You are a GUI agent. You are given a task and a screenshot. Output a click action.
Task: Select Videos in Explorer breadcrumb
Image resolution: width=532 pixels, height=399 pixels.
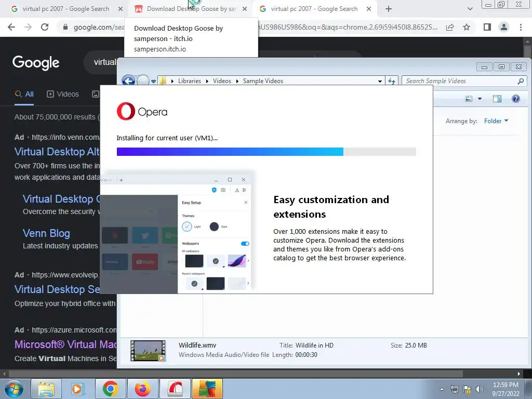(222, 81)
